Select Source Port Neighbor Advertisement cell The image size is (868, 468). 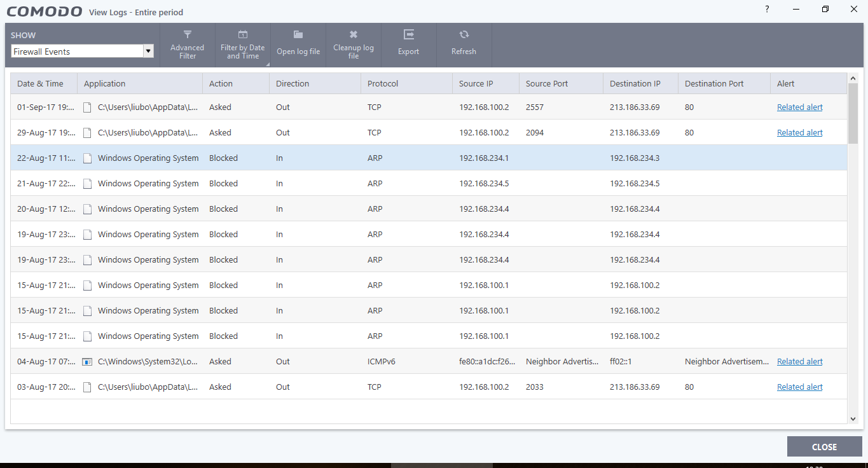pyautogui.click(x=561, y=362)
